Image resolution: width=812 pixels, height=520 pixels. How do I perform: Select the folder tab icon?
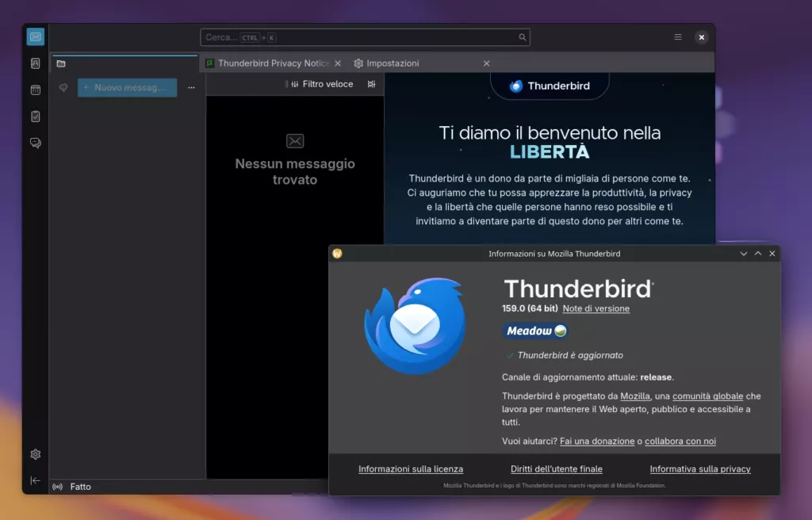pos(61,63)
